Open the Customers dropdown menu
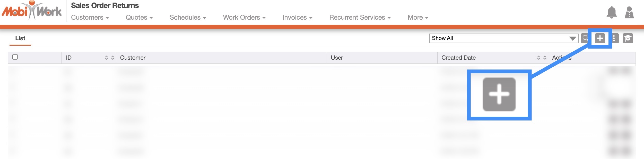This screenshot has height=159, width=644. (x=90, y=17)
